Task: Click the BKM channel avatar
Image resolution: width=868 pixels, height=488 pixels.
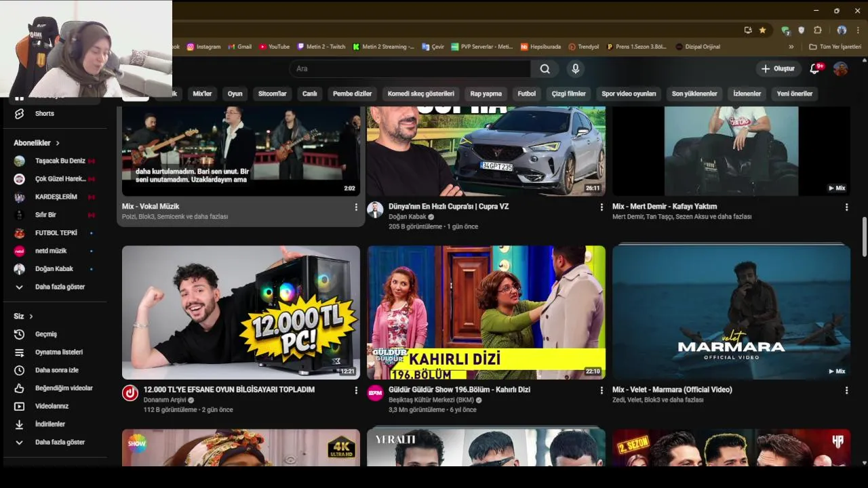Action: pyautogui.click(x=375, y=393)
